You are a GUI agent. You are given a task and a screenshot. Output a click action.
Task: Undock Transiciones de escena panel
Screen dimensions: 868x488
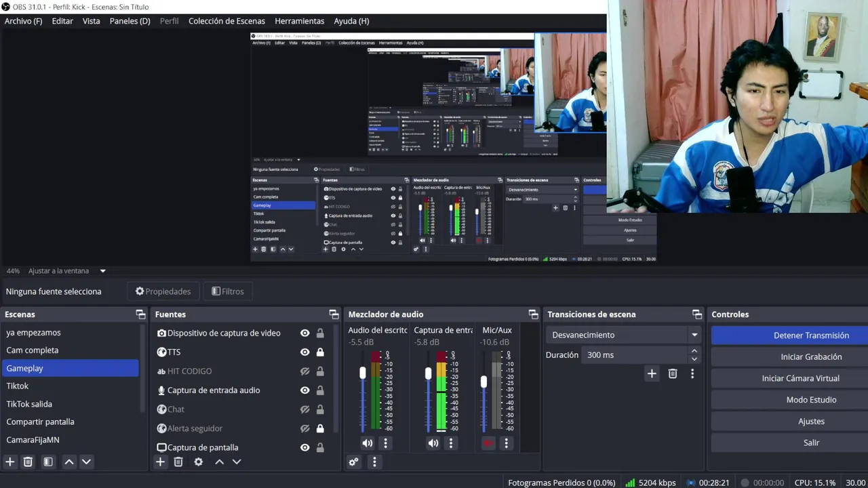coord(697,314)
